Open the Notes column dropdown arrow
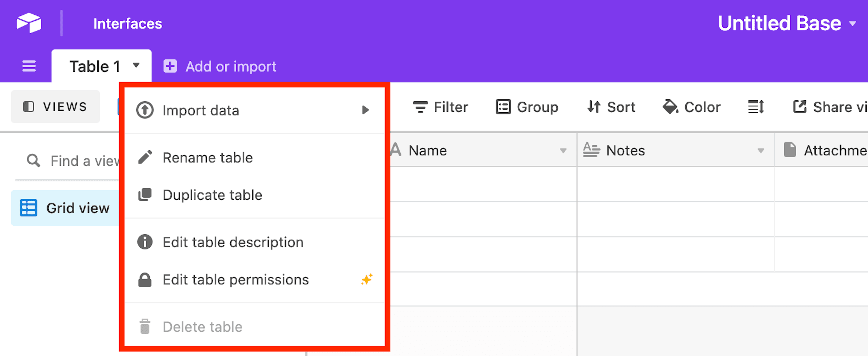 760,151
